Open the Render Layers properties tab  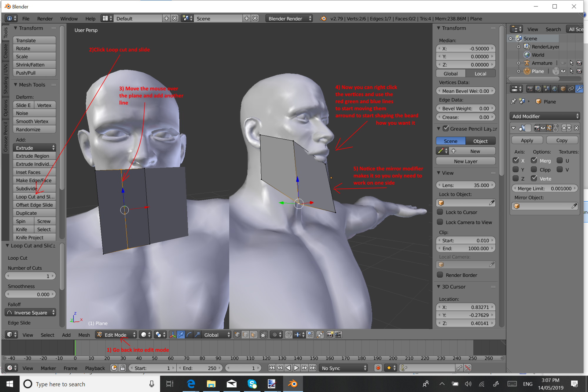click(538, 89)
